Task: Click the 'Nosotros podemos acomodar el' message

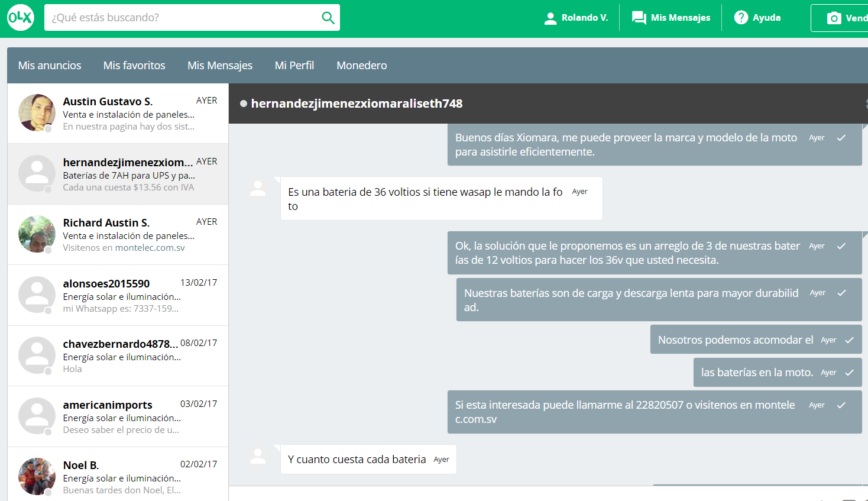Action: (x=756, y=340)
